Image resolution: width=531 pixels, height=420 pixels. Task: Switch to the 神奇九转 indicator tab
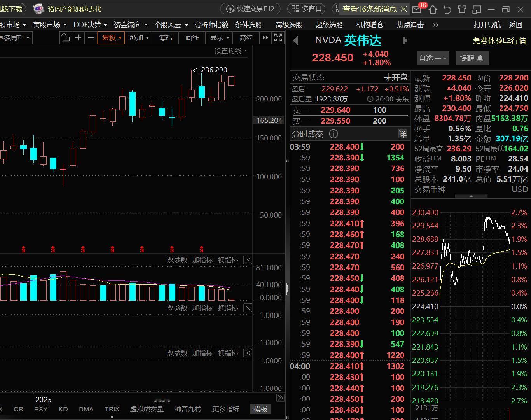188,409
